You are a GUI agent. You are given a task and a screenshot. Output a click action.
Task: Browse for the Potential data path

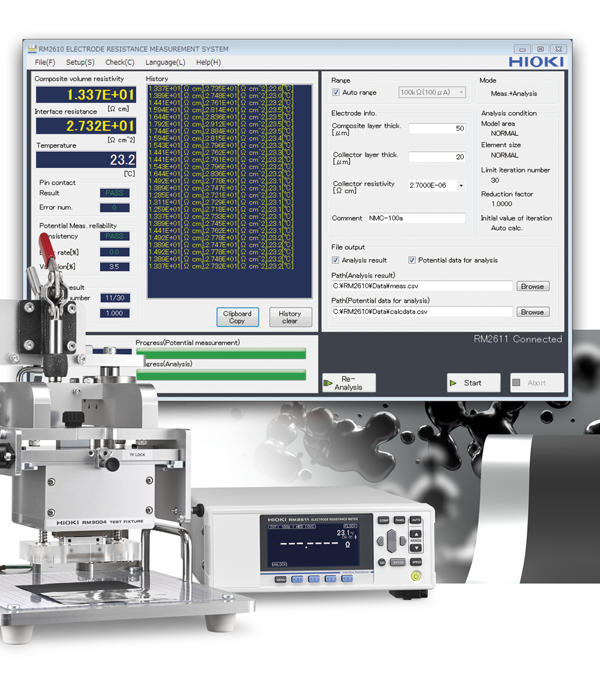click(533, 312)
